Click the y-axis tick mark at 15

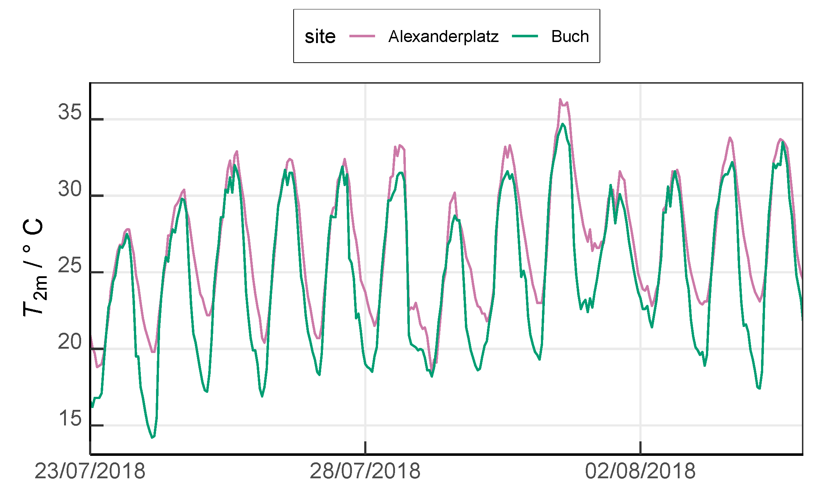click(x=97, y=425)
